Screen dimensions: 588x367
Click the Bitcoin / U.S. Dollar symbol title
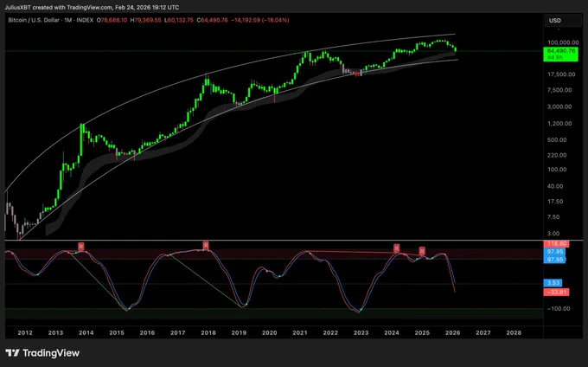[35, 20]
